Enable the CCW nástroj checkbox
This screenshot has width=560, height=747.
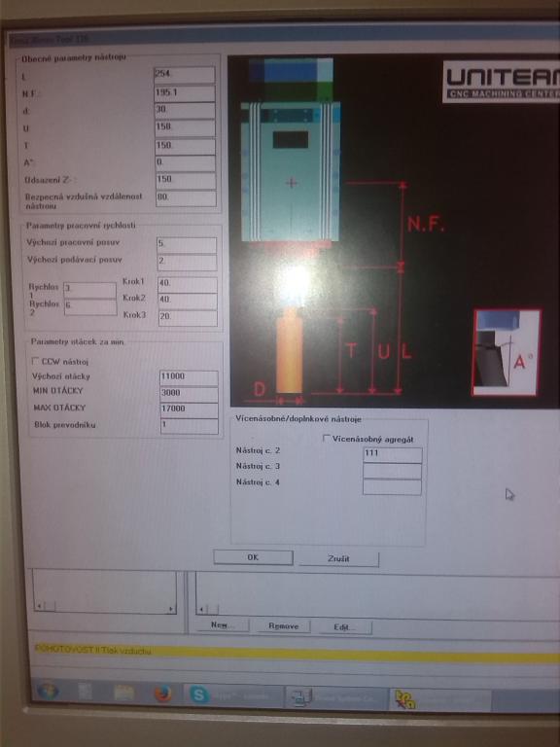(35, 361)
